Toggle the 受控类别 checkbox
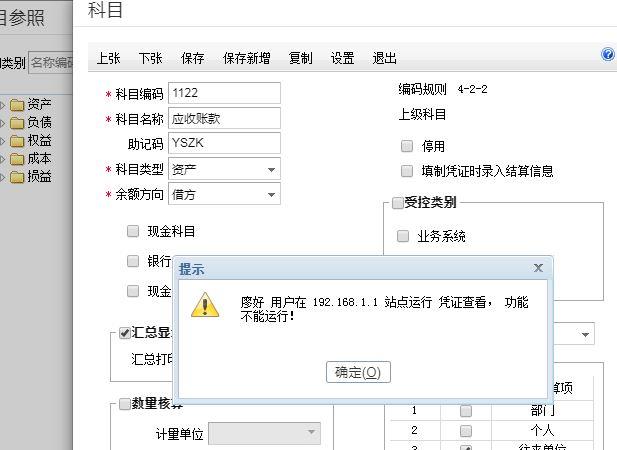The width and height of the screenshot is (617, 450). pyautogui.click(x=398, y=203)
